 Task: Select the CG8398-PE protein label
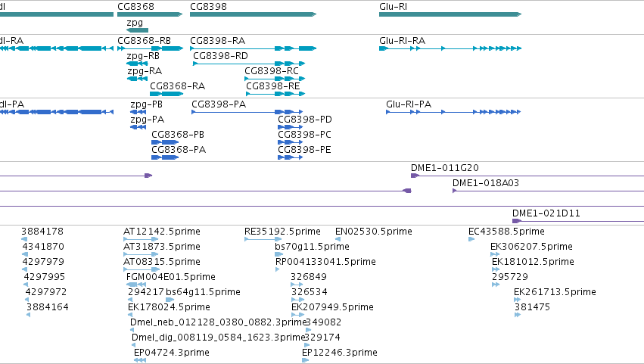click(304, 150)
